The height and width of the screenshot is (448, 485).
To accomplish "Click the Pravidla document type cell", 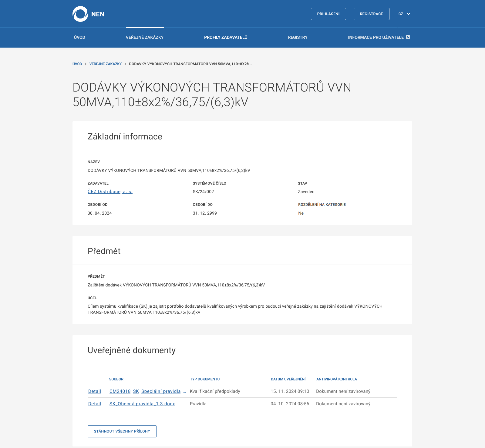I will [x=198, y=404].
